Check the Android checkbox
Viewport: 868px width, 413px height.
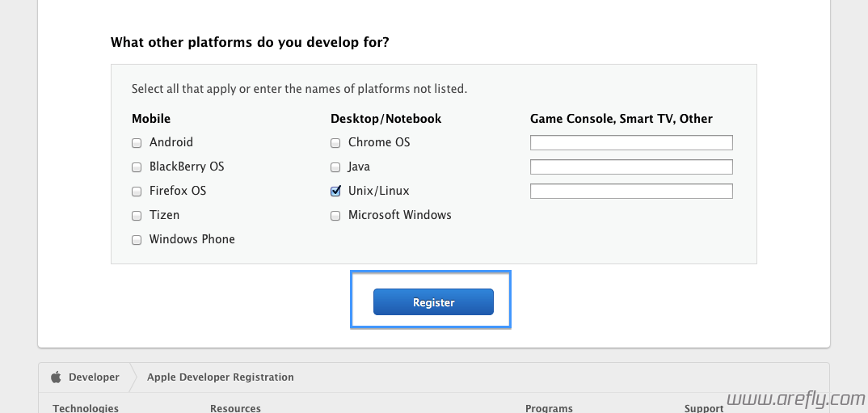tap(136, 143)
